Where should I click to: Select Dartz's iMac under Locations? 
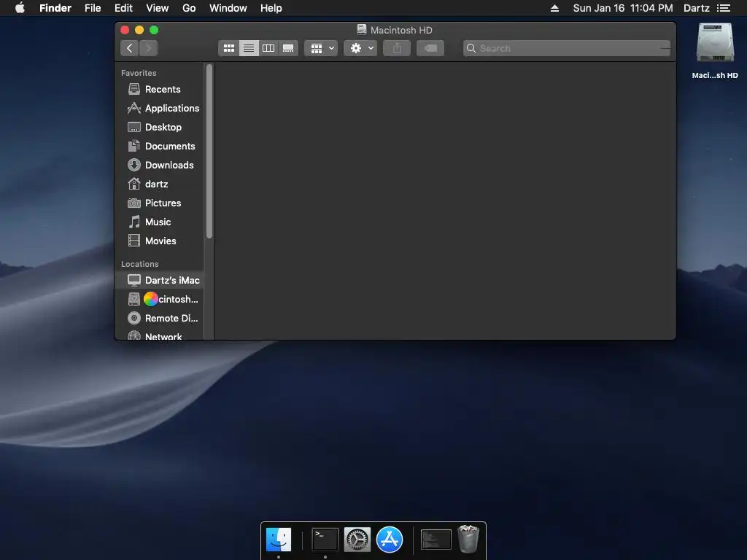click(x=160, y=281)
